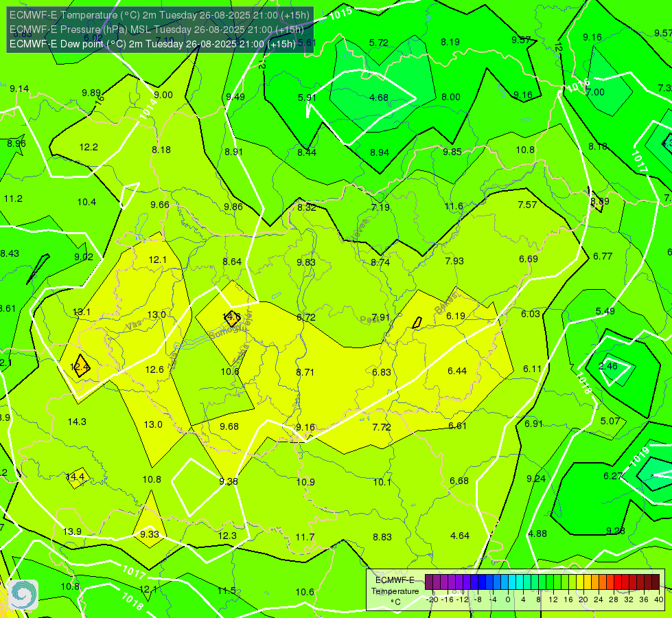Click the 1019 pressure isobar label
Image resolution: width=672 pixels, height=618 pixels.
click(640, 457)
